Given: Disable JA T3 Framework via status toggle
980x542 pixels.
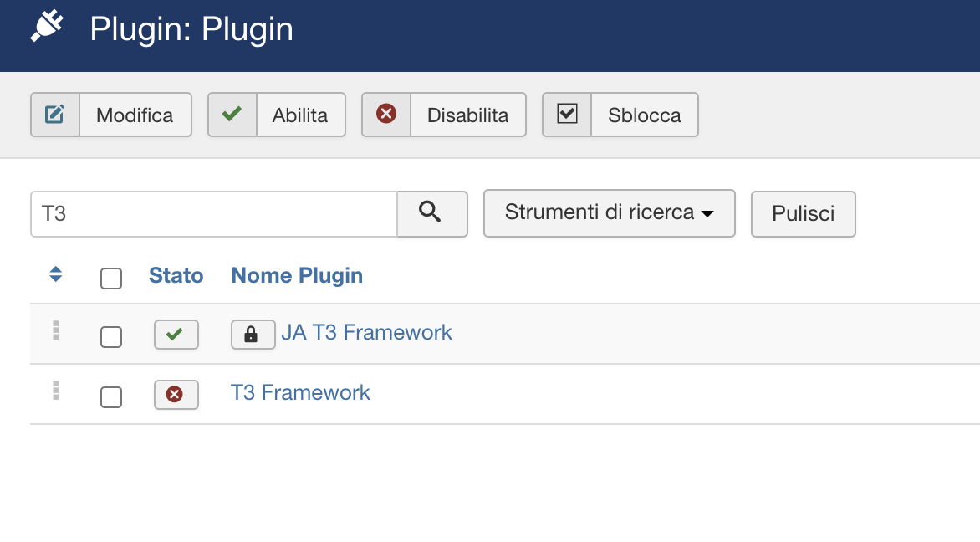Looking at the screenshot, I should click(176, 335).
